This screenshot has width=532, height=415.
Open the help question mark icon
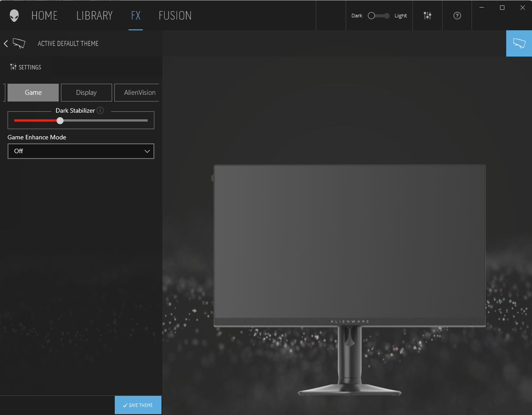(457, 16)
